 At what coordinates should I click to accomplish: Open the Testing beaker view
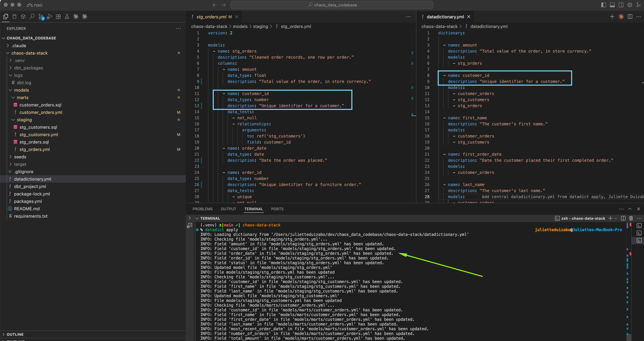(67, 17)
